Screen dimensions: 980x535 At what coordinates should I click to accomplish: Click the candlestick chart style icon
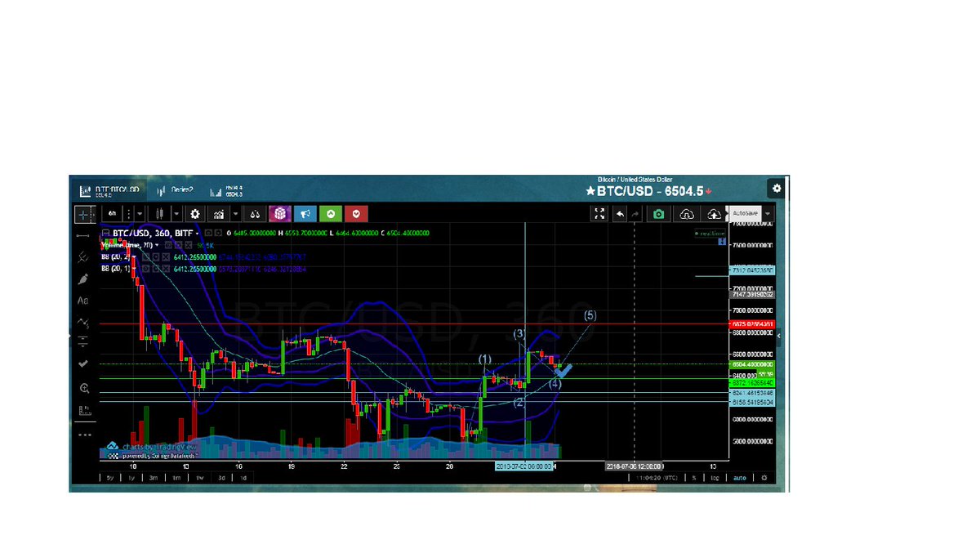click(159, 214)
